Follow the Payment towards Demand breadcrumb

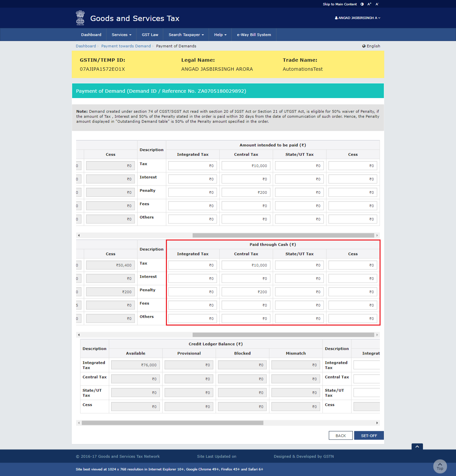coord(126,46)
